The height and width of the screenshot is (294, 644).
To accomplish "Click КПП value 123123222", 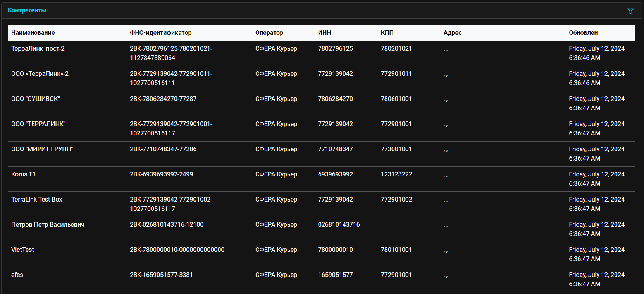I will (396, 174).
